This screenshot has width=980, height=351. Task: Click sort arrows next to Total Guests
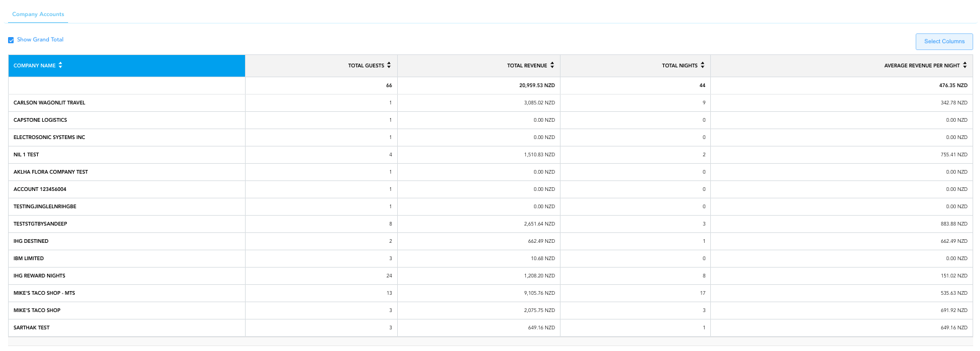point(389,66)
